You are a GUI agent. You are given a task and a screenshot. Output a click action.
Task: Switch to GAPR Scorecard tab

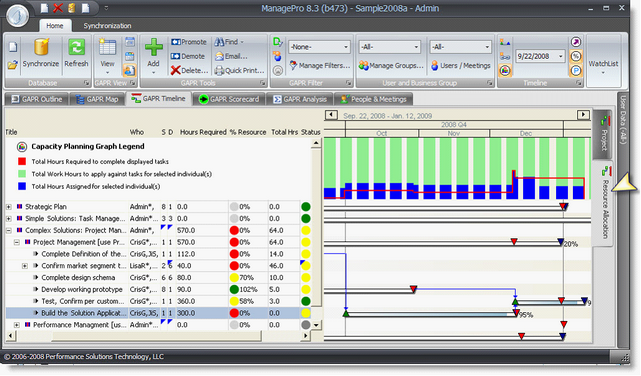click(x=229, y=99)
